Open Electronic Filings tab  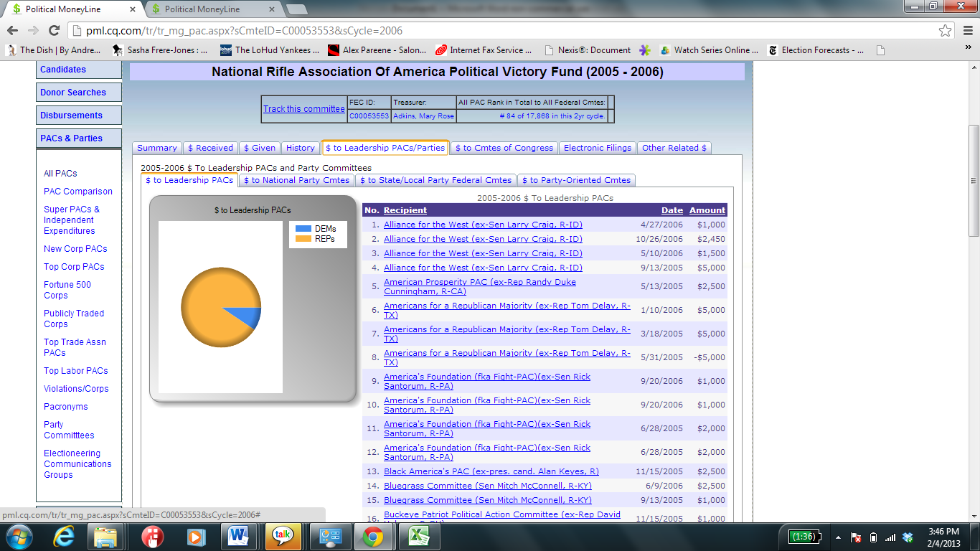pyautogui.click(x=598, y=148)
